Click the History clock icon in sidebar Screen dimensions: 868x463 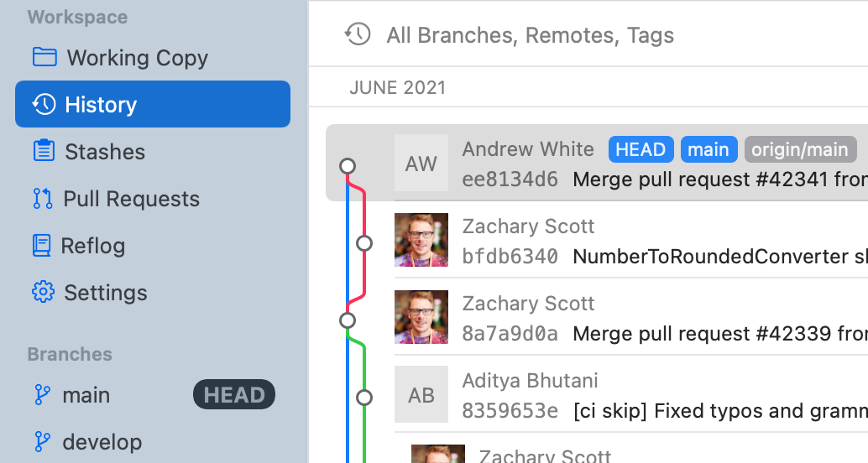pos(44,104)
